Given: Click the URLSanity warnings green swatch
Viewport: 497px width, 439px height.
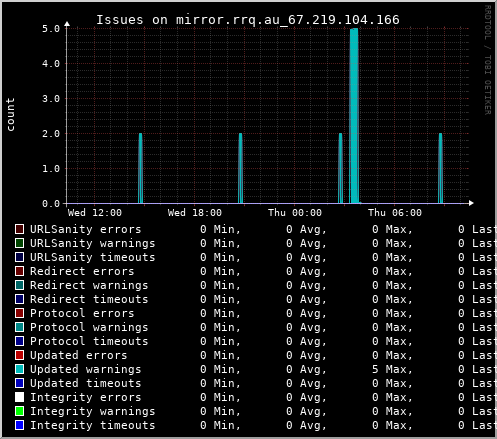Looking at the screenshot, I should coord(20,243).
